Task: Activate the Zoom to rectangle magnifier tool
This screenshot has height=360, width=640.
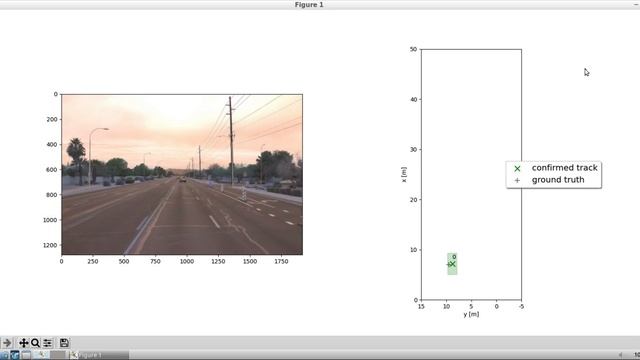Action: [36, 343]
